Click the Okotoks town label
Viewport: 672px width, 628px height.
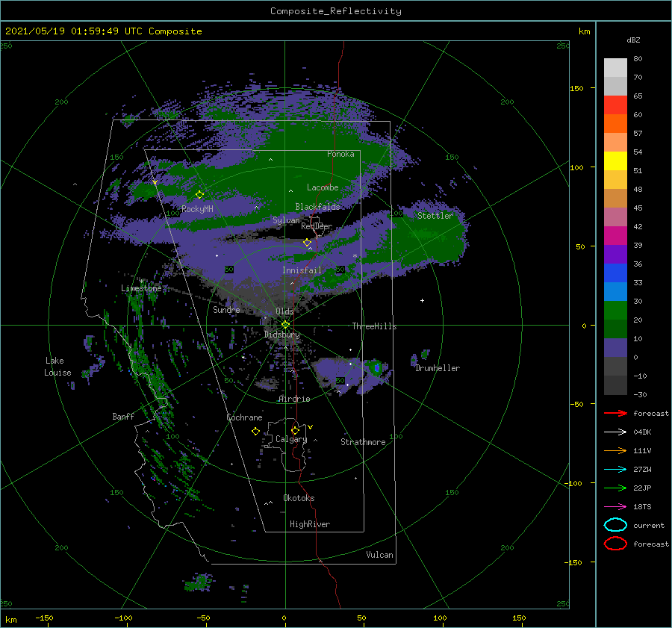(299, 498)
